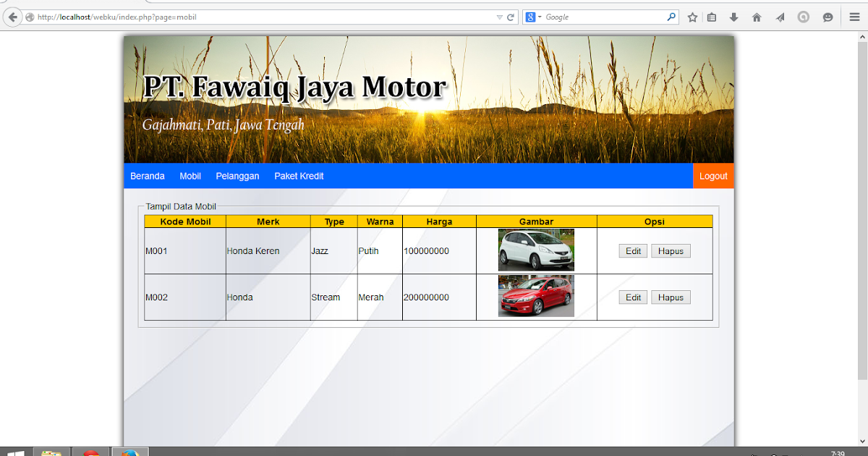Image resolution: width=868 pixels, height=456 pixels.
Task: Open the Mobil menu item
Action: pyautogui.click(x=190, y=176)
